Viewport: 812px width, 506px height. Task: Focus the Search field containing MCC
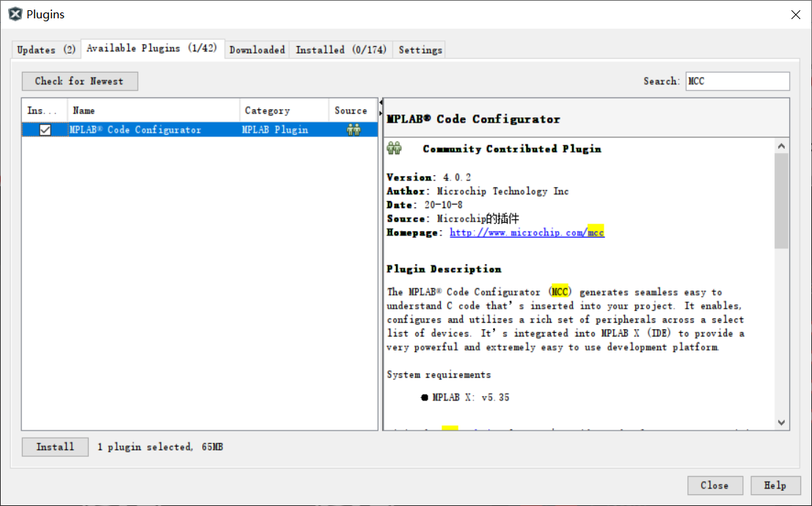737,81
